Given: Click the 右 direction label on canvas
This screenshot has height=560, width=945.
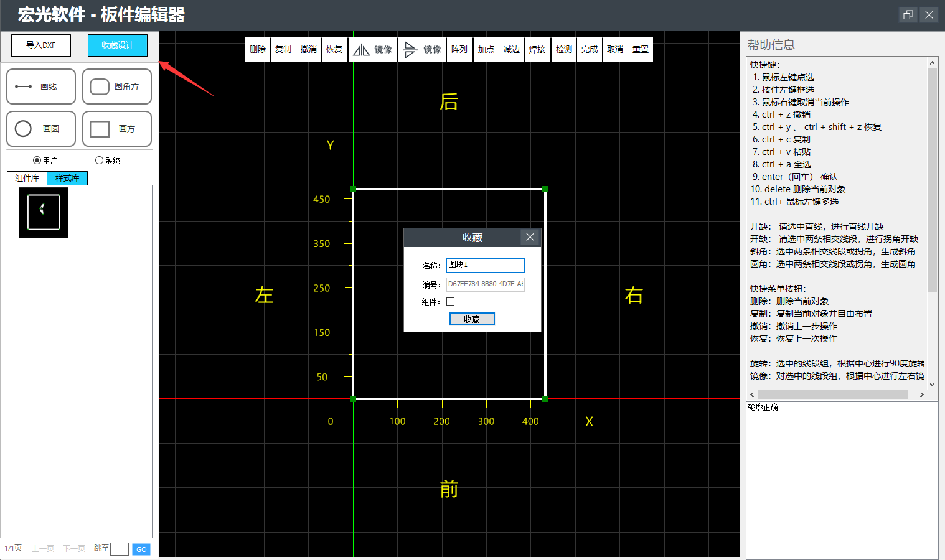Looking at the screenshot, I should 634,295.
